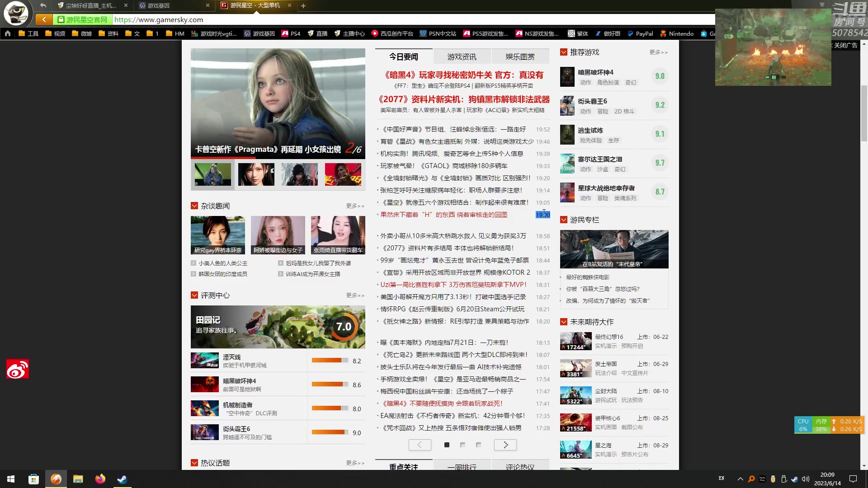The width and height of the screenshot is (868, 488).
Task: Open the 工具 bookmarks folder
Action: [x=28, y=33]
